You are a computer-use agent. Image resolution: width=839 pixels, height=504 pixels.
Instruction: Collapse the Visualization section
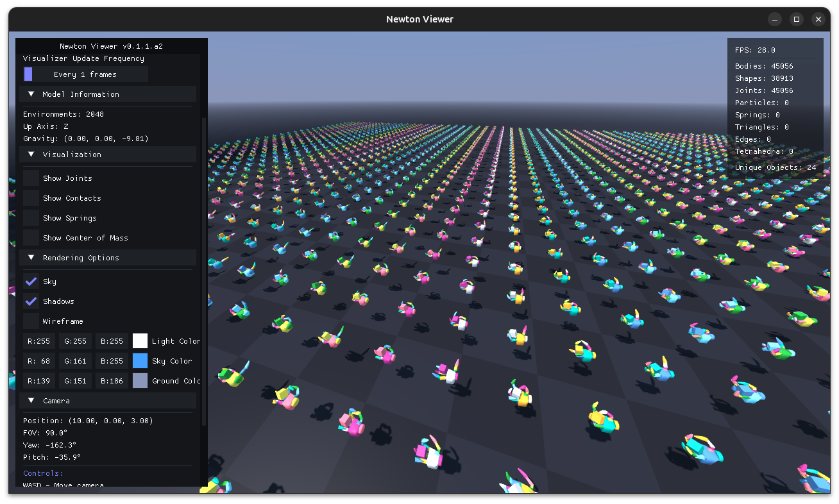pos(31,155)
